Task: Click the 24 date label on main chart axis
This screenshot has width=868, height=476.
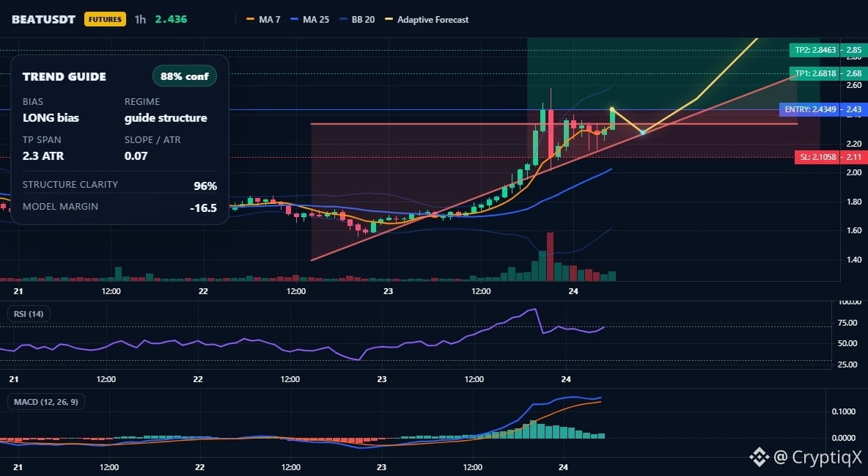Action: coord(573,291)
